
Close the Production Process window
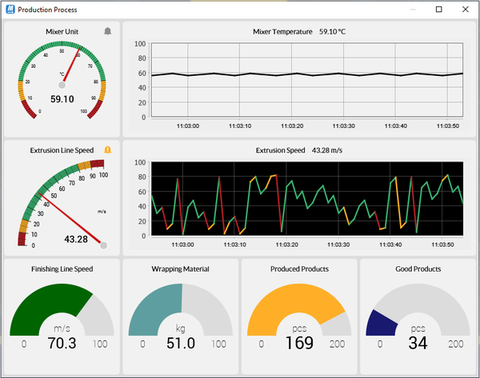(x=465, y=9)
